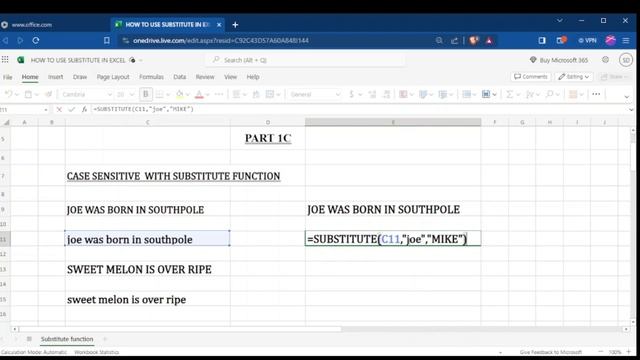This screenshot has width=640, height=360.
Task: Open Sort and Filter icon
Action: (x=529, y=94)
